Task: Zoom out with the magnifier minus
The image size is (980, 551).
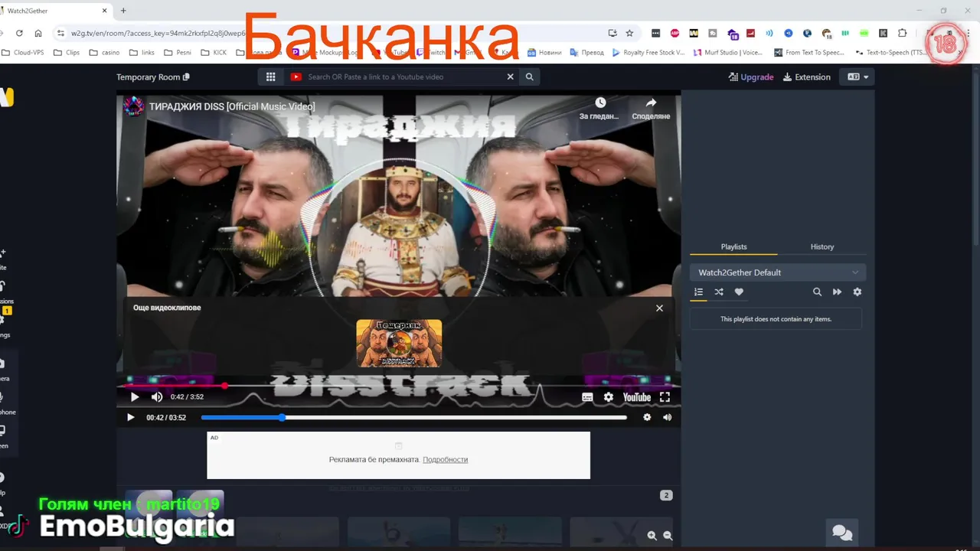Action: click(668, 536)
